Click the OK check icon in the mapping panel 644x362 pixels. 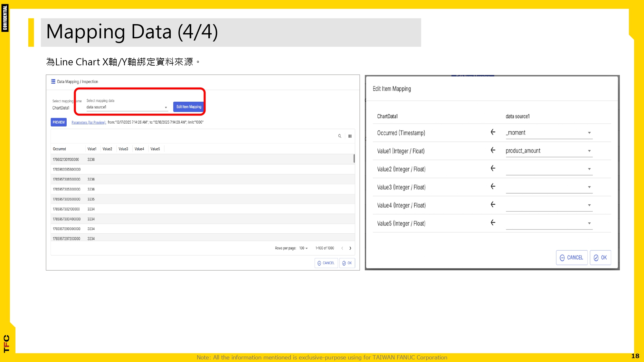point(344,263)
